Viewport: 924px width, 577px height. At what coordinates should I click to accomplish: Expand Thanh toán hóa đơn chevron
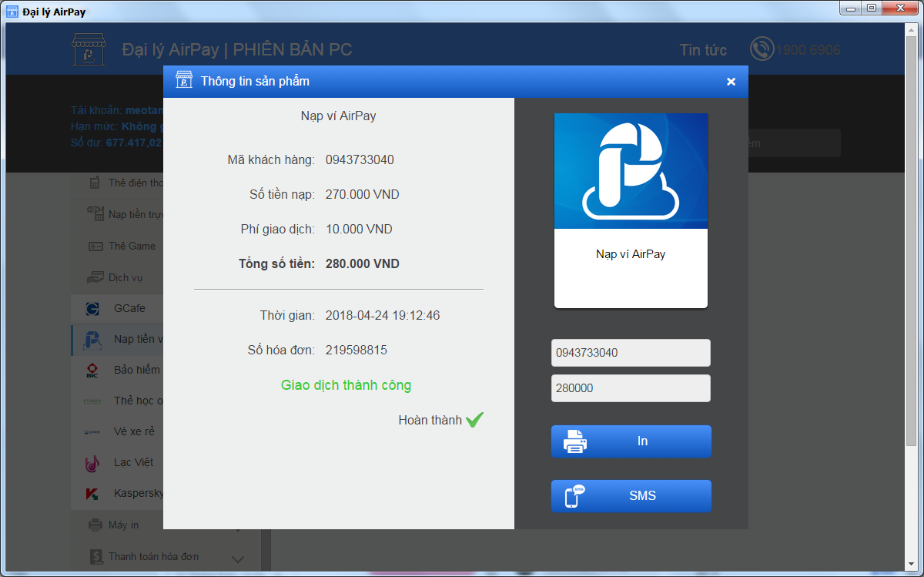[238, 559]
